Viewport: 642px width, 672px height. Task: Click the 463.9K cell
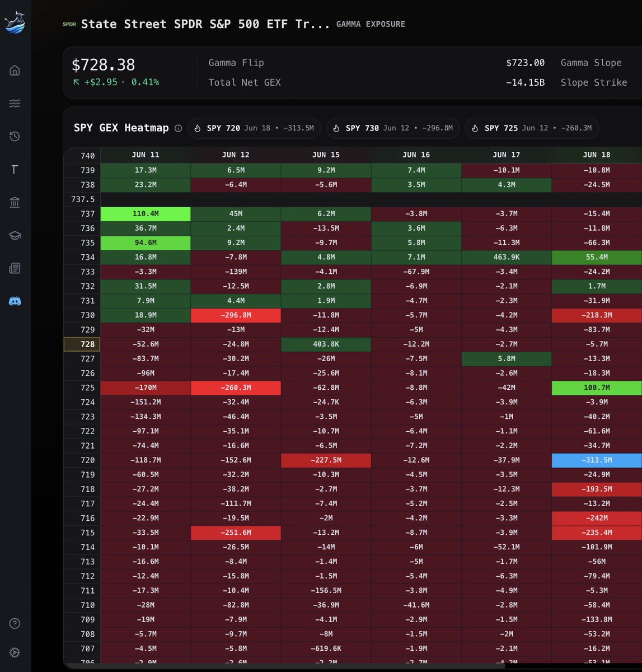507,258
